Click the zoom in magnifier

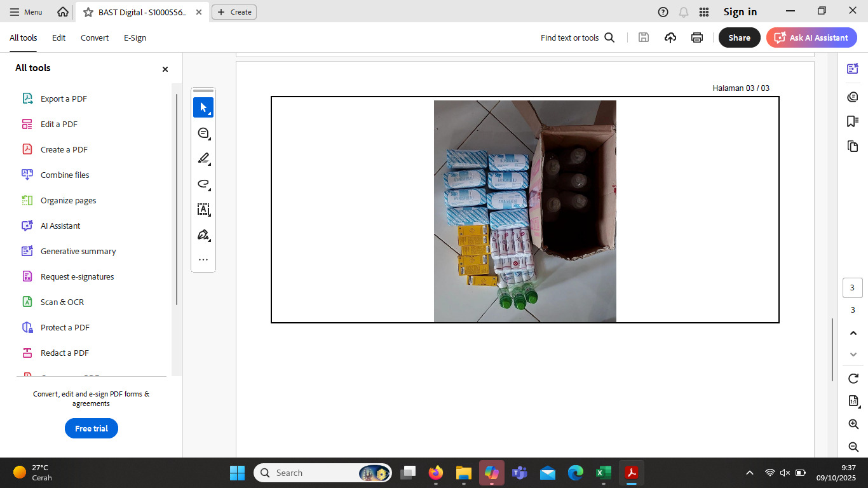pyautogui.click(x=853, y=424)
